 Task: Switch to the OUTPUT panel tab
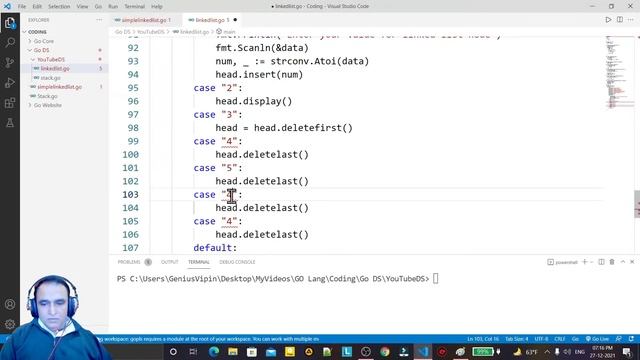pyautogui.click(x=170, y=262)
